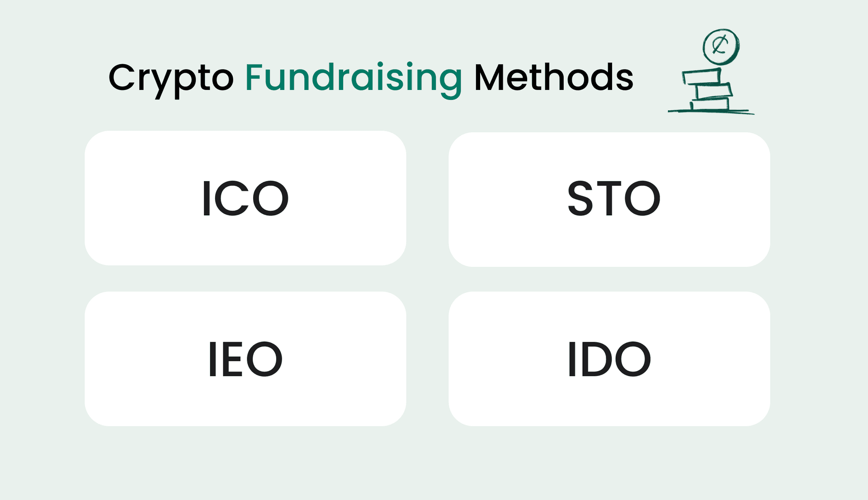
Task: Click the letter "O" in IEO
Action: (x=264, y=359)
